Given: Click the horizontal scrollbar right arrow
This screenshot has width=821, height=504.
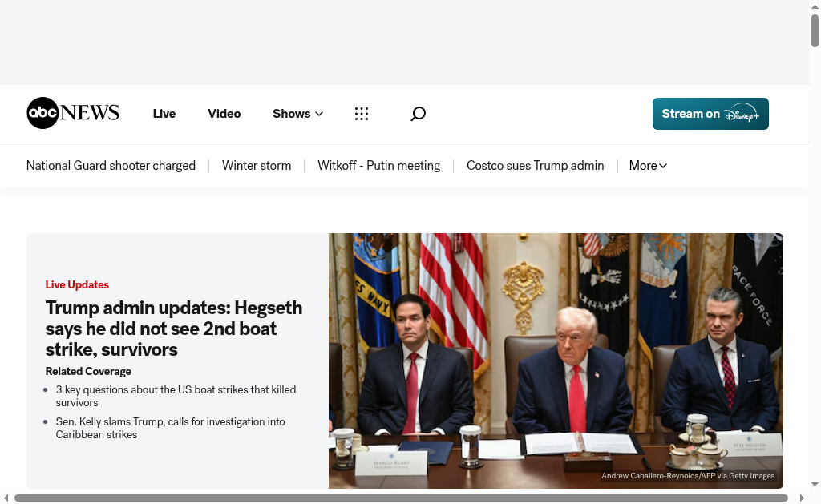Looking at the screenshot, I should (x=802, y=498).
